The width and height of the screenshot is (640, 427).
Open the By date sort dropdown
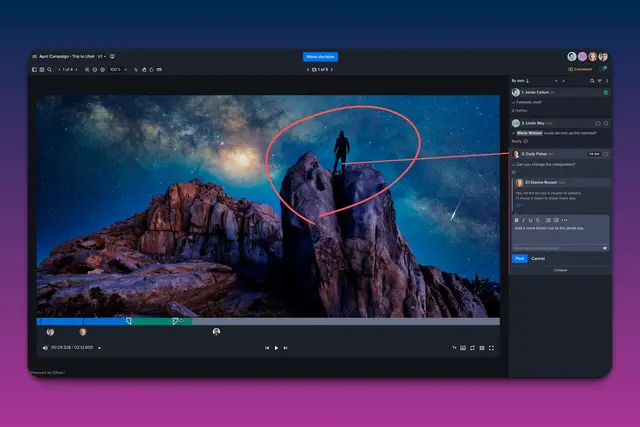tap(521, 80)
